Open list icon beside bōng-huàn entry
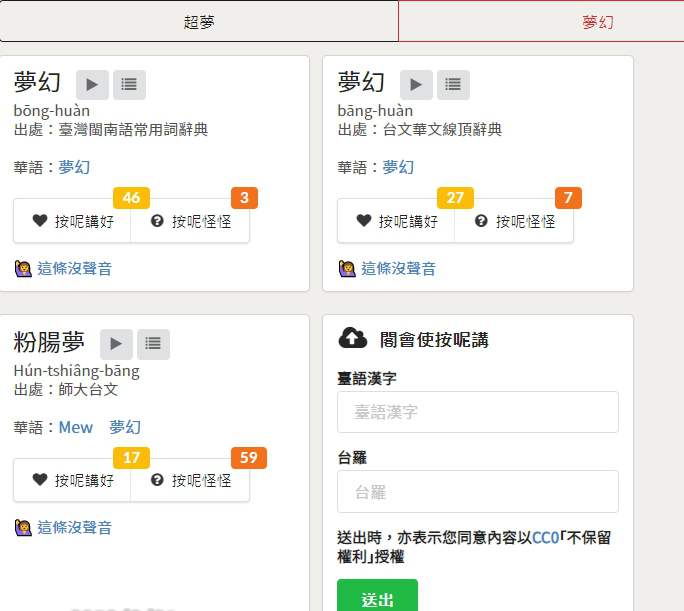This screenshot has width=684, height=611. (x=129, y=85)
